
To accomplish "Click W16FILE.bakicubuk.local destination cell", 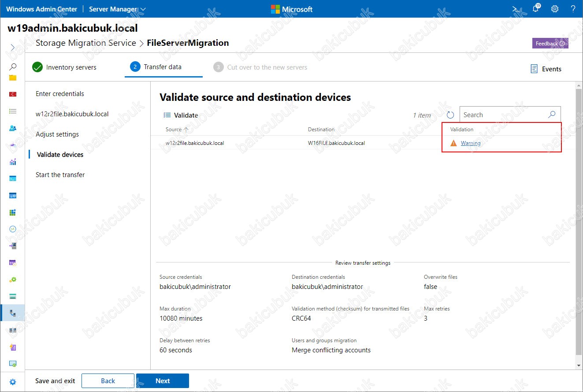I will pos(336,143).
